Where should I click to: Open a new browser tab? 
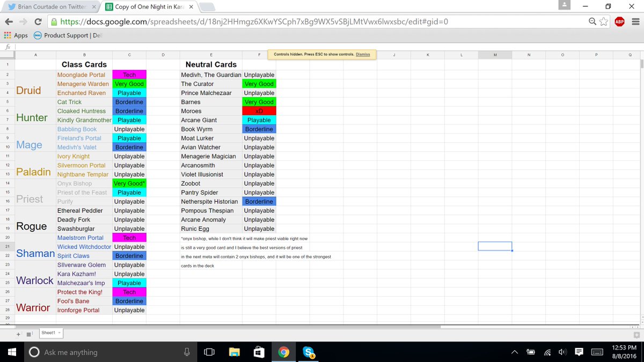coord(207,7)
